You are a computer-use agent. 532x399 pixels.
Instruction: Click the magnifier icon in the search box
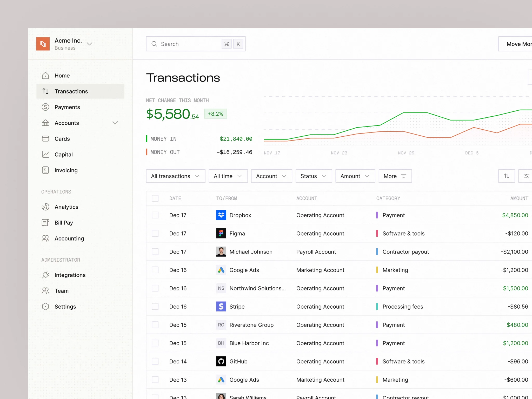pos(154,44)
